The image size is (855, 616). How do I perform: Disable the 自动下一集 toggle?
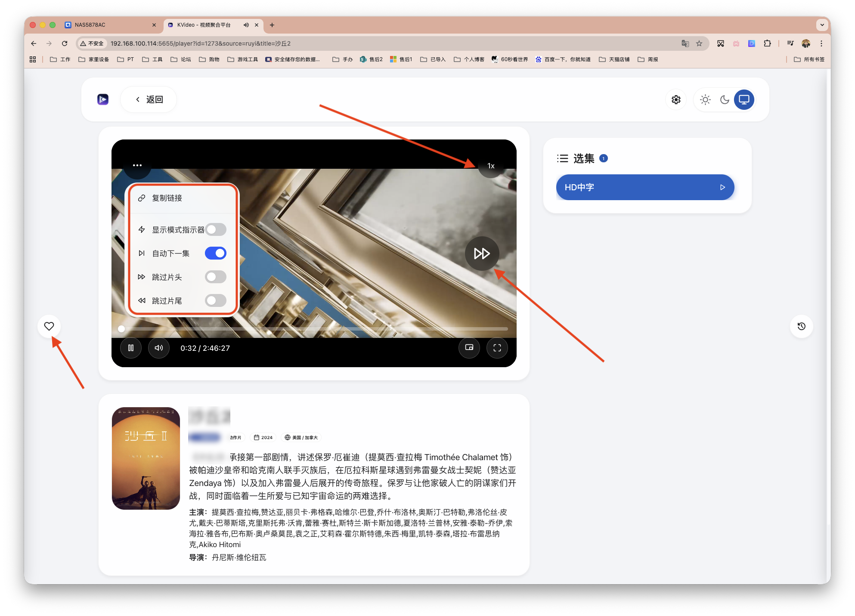click(215, 253)
